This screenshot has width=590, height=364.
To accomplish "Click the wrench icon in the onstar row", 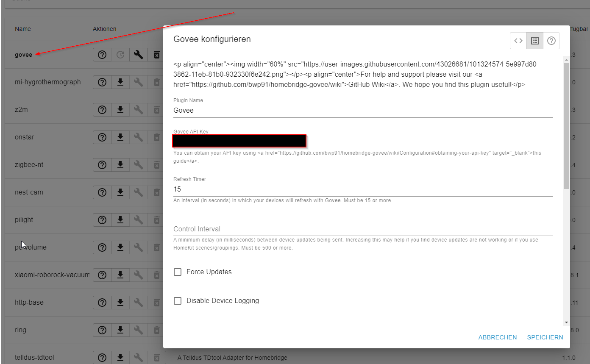I will coord(138,137).
